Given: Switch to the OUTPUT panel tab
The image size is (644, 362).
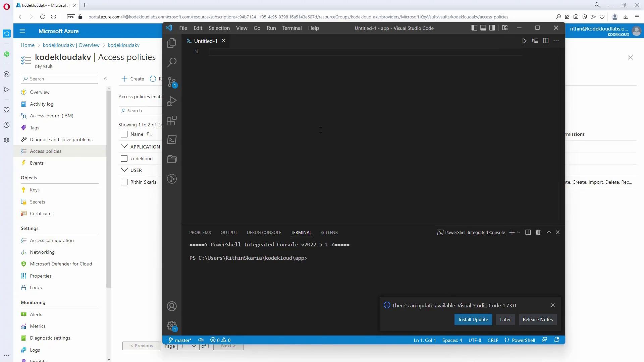Looking at the screenshot, I should tap(229, 232).
